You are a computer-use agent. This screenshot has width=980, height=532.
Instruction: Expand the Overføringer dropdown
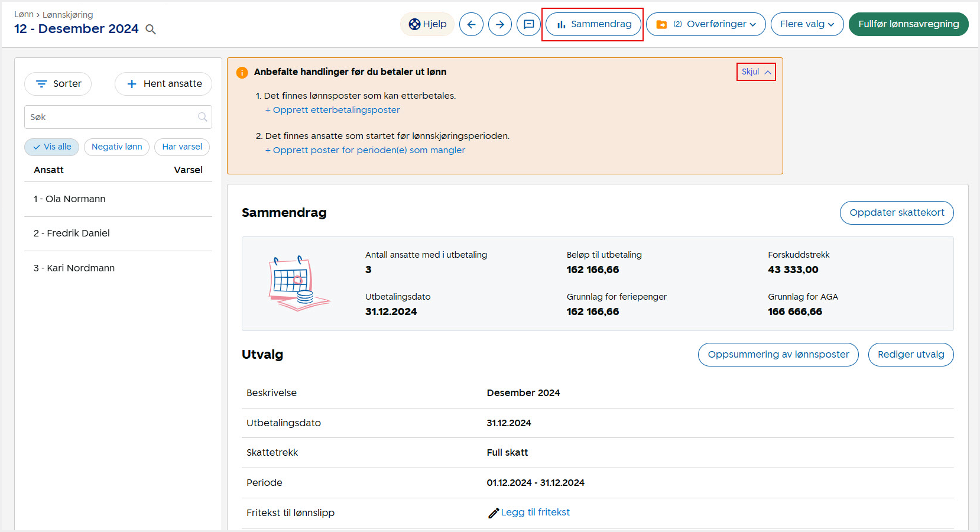click(706, 24)
